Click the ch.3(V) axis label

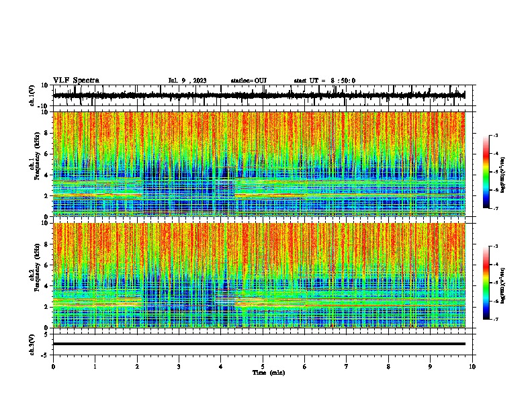pos(32,345)
